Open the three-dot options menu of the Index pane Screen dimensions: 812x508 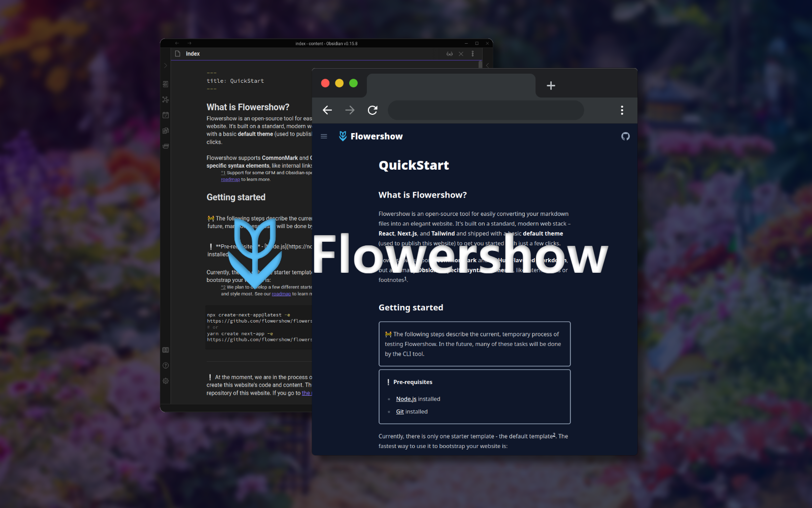point(473,54)
